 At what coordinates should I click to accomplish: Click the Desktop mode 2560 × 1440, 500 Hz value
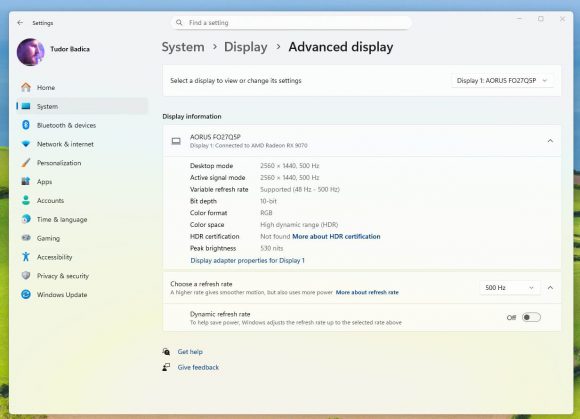pos(290,166)
